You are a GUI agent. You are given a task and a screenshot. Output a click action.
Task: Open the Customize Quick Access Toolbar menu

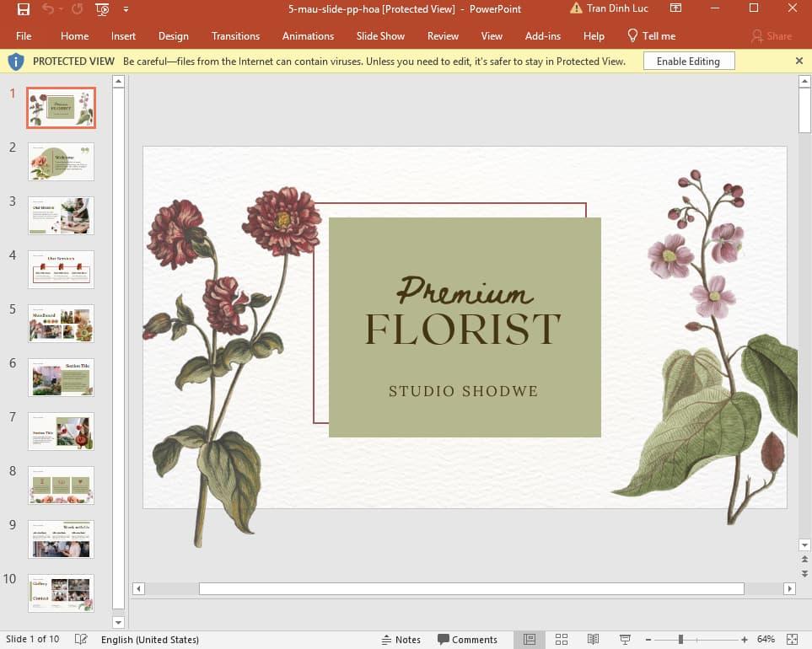coord(125,9)
